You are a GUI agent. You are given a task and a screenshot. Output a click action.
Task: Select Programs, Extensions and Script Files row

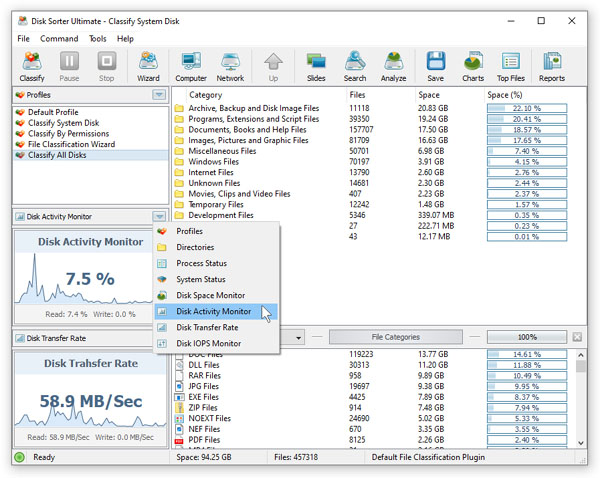(x=370, y=119)
